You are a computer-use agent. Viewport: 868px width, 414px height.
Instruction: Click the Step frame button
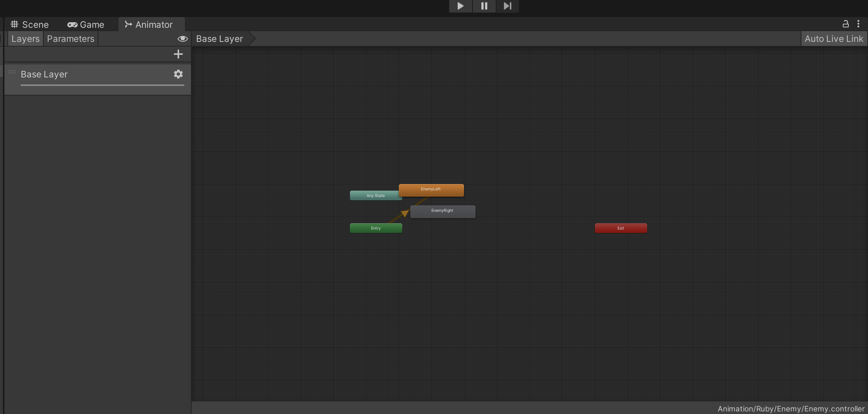(507, 6)
